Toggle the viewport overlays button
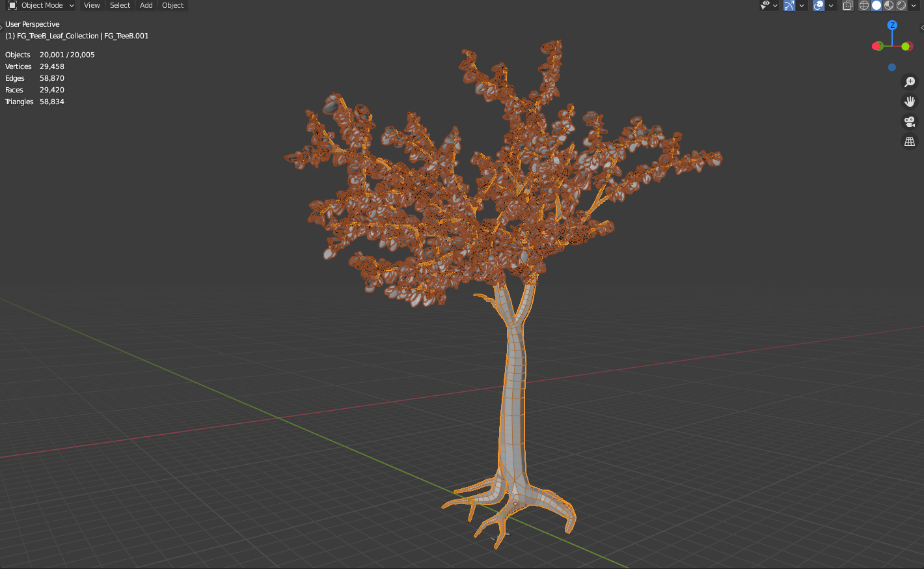This screenshot has width=924, height=569. tap(819, 5)
